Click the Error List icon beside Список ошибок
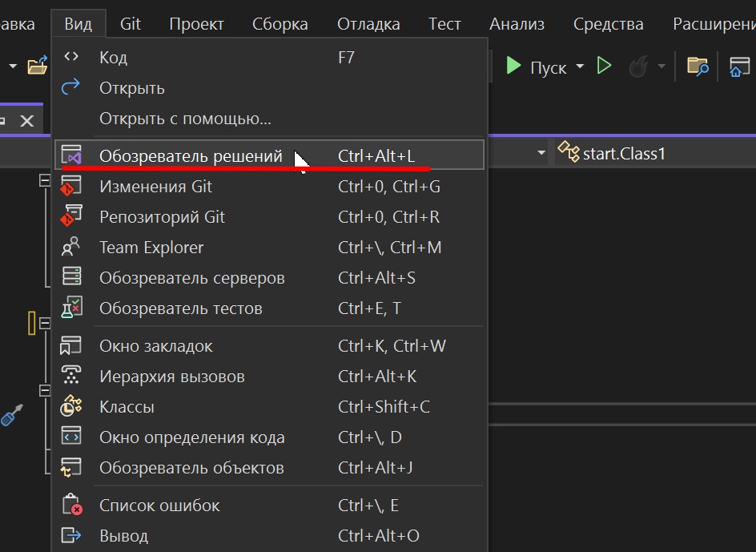This screenshot has width=756, height=552. (x=72, y=505)
